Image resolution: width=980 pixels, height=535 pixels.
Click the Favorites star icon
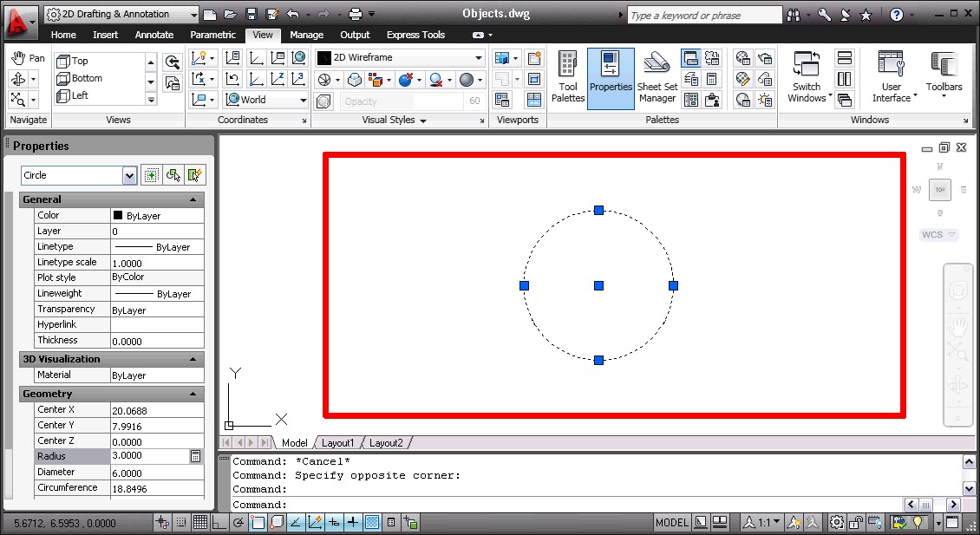coord(866,15)
